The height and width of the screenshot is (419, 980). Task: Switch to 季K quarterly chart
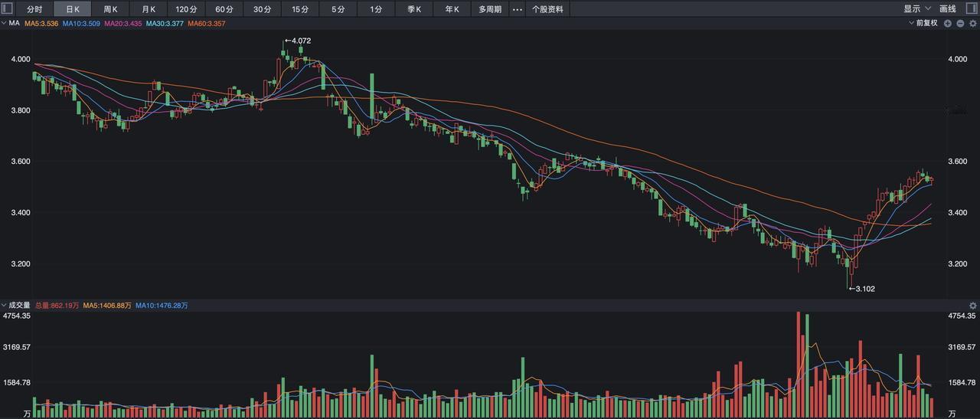pyautogui.click(x=414, y=9)
